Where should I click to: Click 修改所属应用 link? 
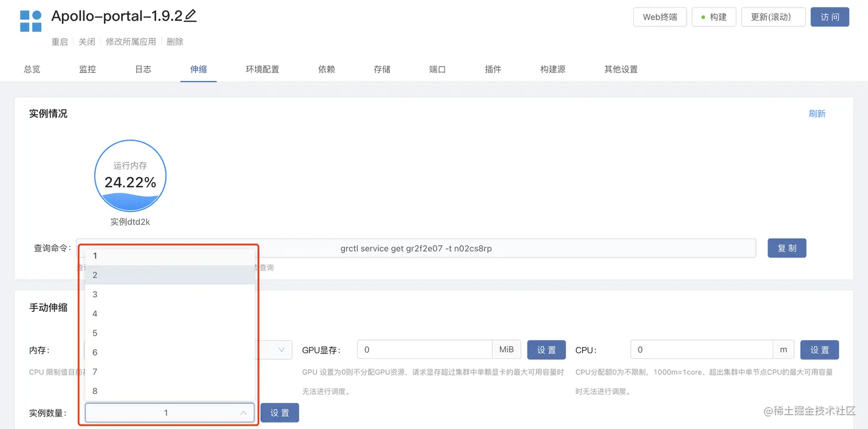click(x=131, y=42)
